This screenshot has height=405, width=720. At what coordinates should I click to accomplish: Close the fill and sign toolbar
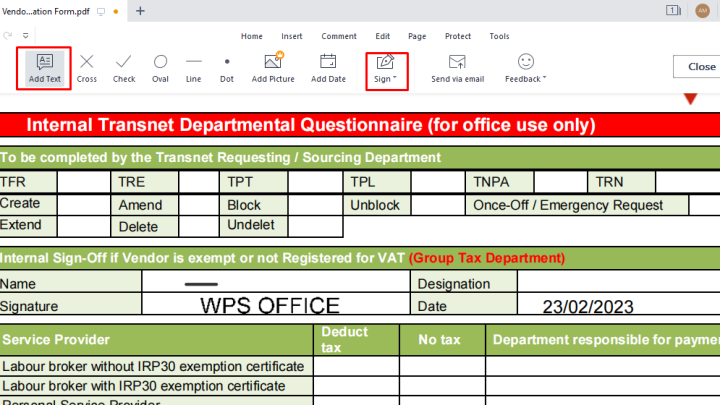(x=697, y=67)
